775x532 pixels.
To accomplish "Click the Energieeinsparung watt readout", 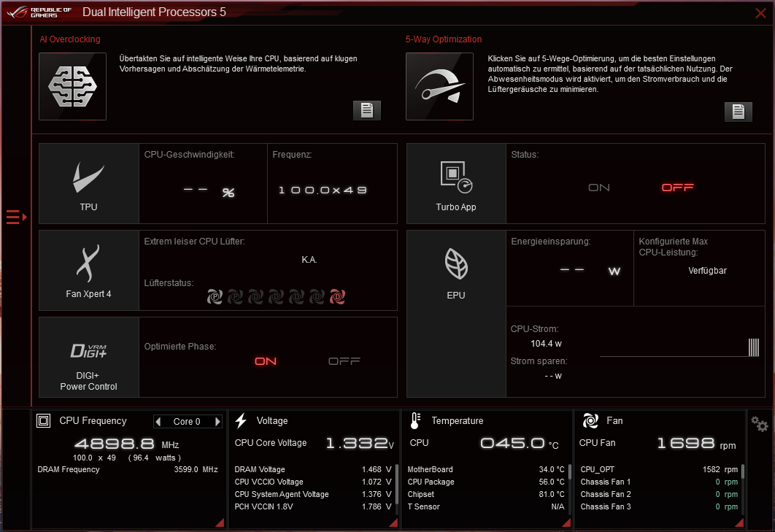I will coord(590,271).
